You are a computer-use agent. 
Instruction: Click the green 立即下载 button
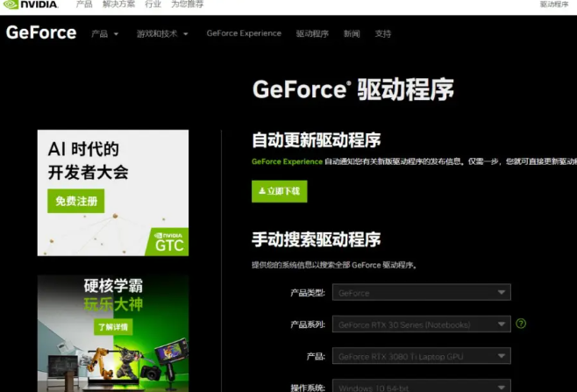point(280,191)
